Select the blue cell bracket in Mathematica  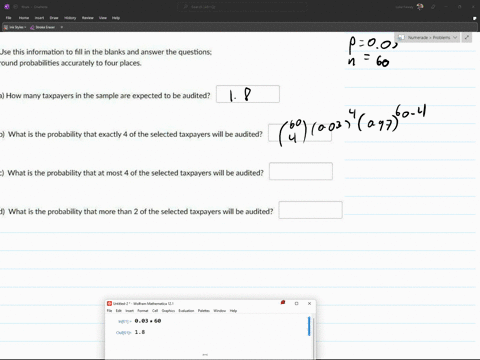click(309, 326)
